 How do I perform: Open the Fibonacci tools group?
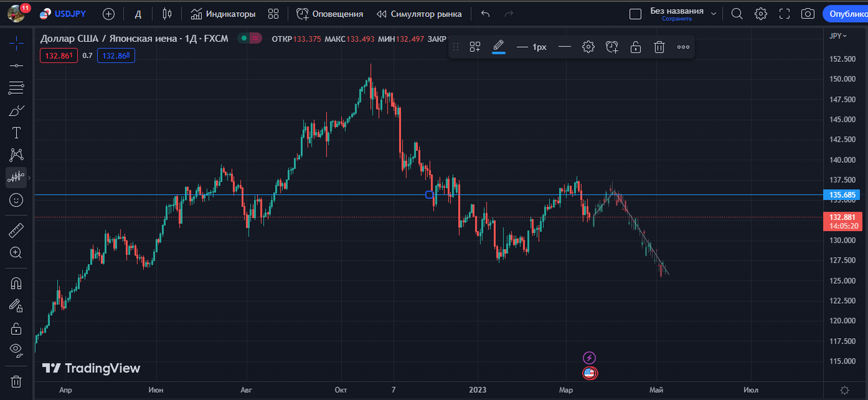coord(16,88)
